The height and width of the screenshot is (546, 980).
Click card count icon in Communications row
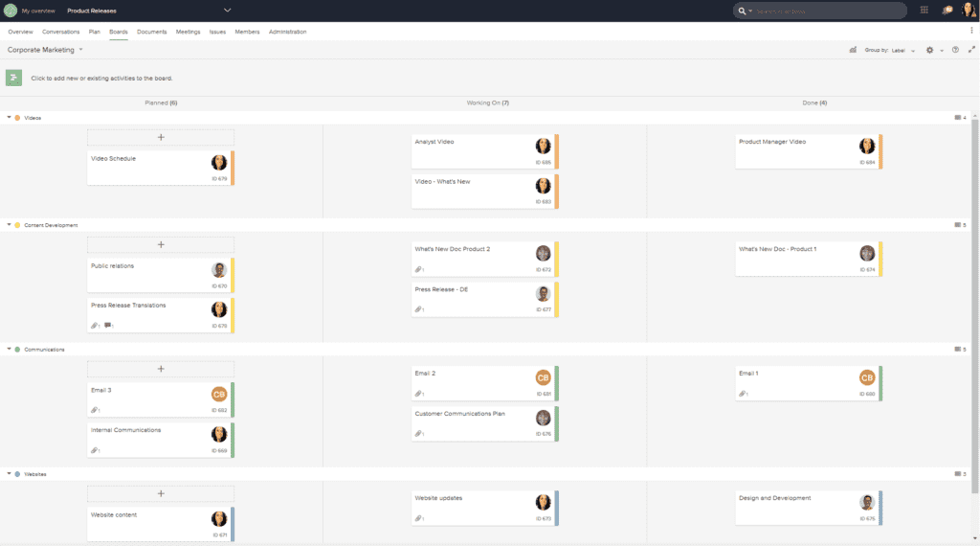(x=957, y=349)
